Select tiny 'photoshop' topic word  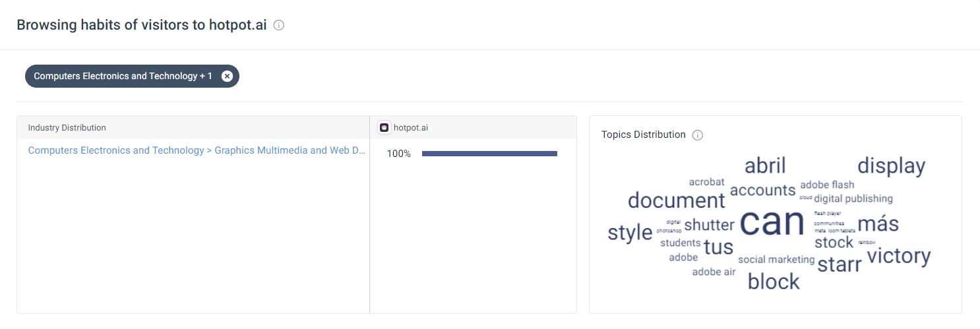pyautogui.click(x=669, y=231)
